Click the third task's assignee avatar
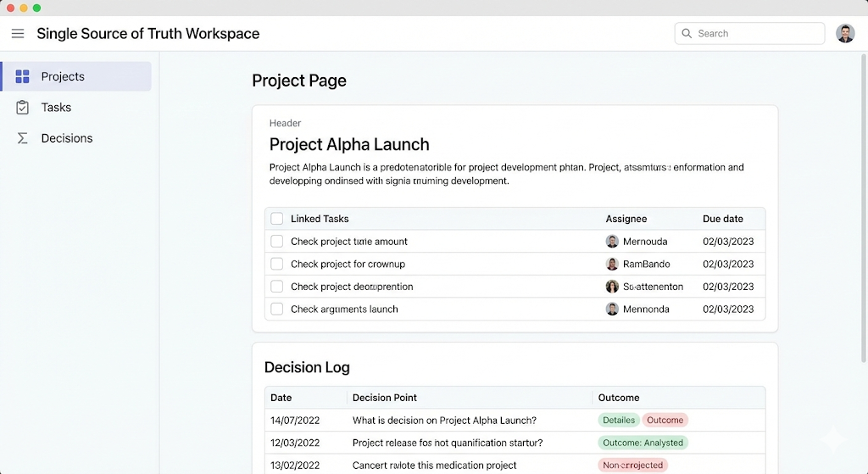Screen dimensions: 868x474 point(612,287)
